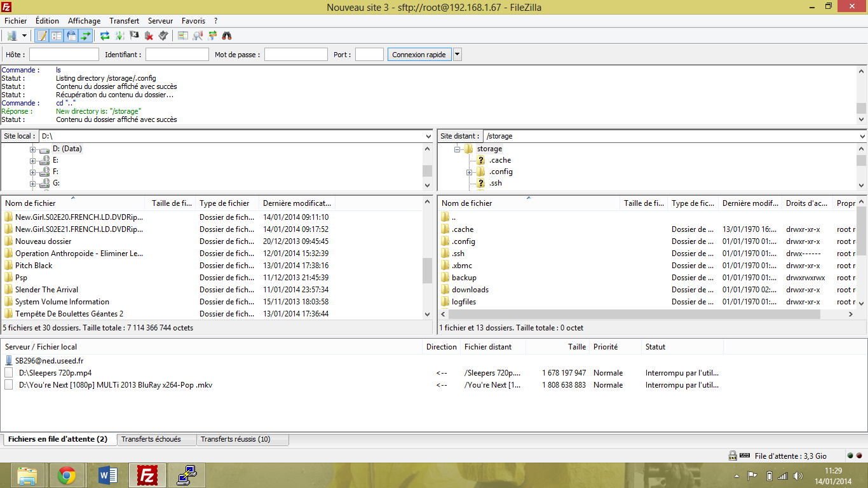
Task: Sort remote files by Droits d'accès column
Action: (807, 203)
